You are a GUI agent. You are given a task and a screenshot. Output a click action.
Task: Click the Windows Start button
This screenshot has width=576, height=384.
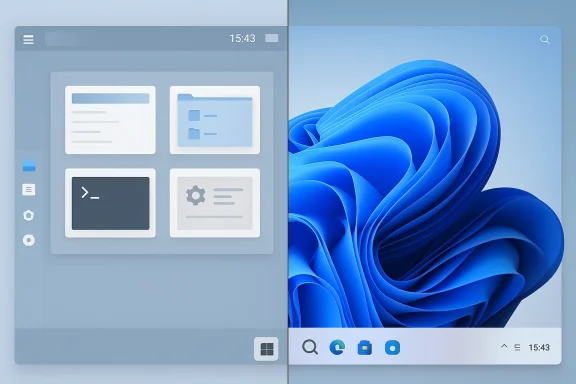pos(266,349)
